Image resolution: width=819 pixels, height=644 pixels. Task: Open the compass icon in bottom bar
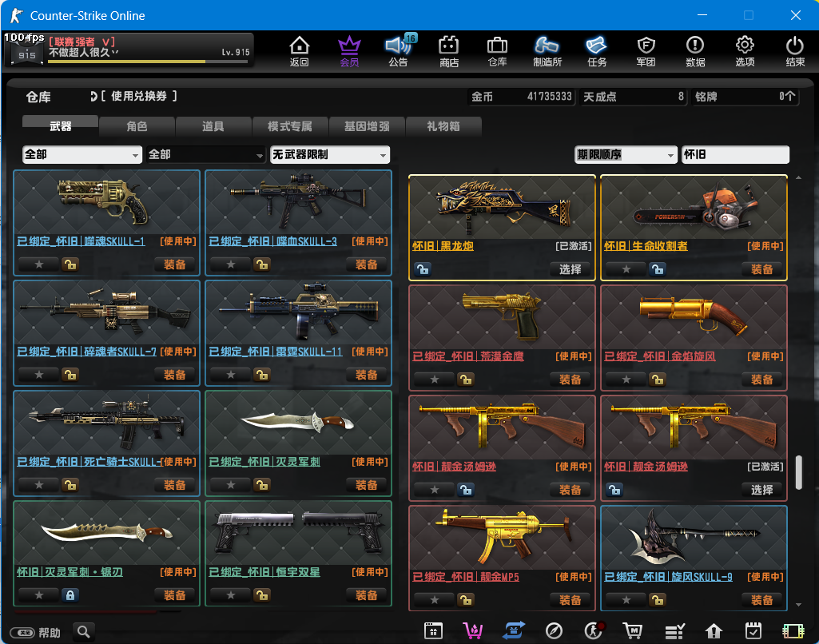pyautogui.click(x=554, y=631)
